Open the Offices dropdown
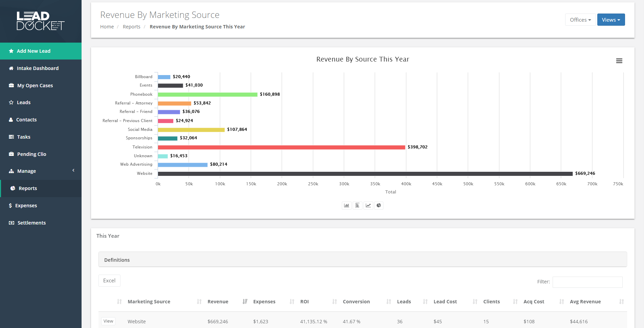 [580, 19]
